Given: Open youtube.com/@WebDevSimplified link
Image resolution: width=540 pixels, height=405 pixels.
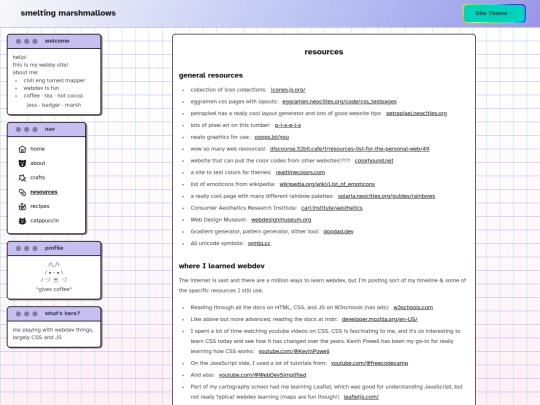Looking at the screenshot, I should (x=262, y=375).
